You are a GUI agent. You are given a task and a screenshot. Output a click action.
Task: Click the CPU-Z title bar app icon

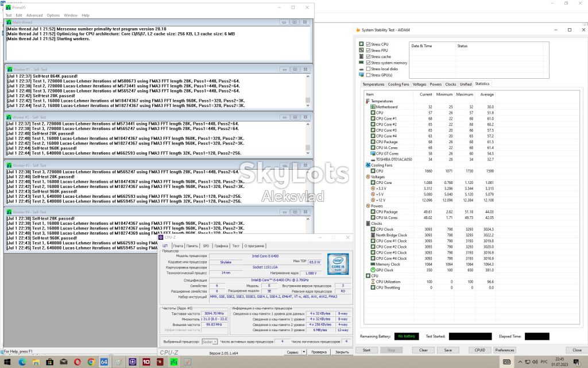[161, 237]
